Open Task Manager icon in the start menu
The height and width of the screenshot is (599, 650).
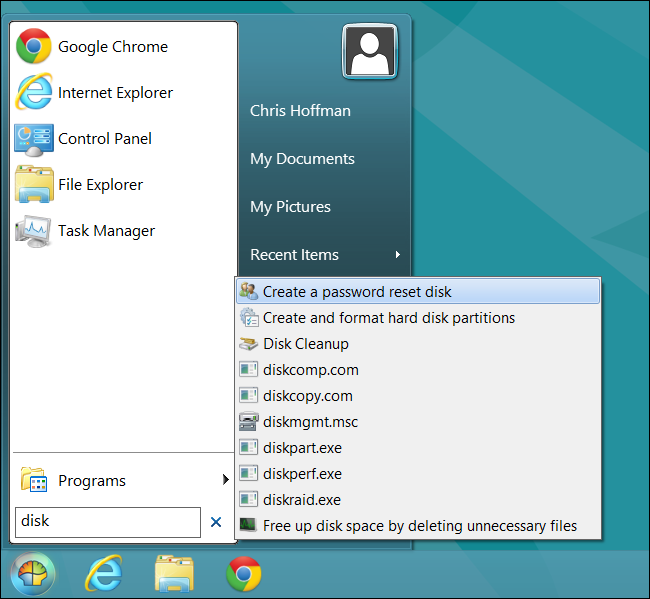point(33,231)
